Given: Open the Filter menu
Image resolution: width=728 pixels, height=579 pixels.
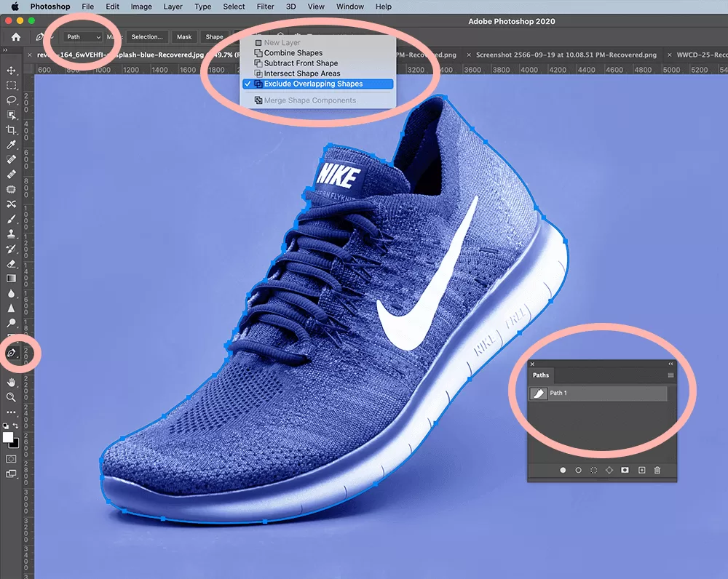Looking at the screenshot, I should click(x=266, y=7).
